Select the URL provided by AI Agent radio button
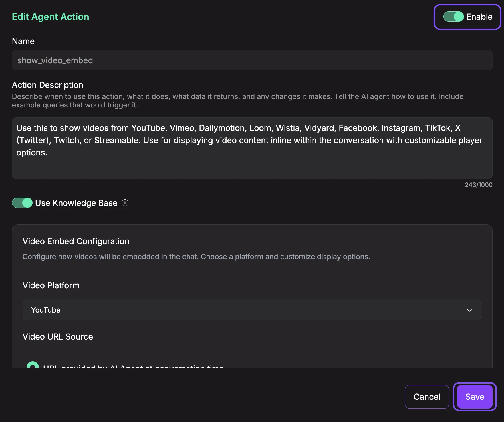The image size is (504, 422). pos(33,365)
